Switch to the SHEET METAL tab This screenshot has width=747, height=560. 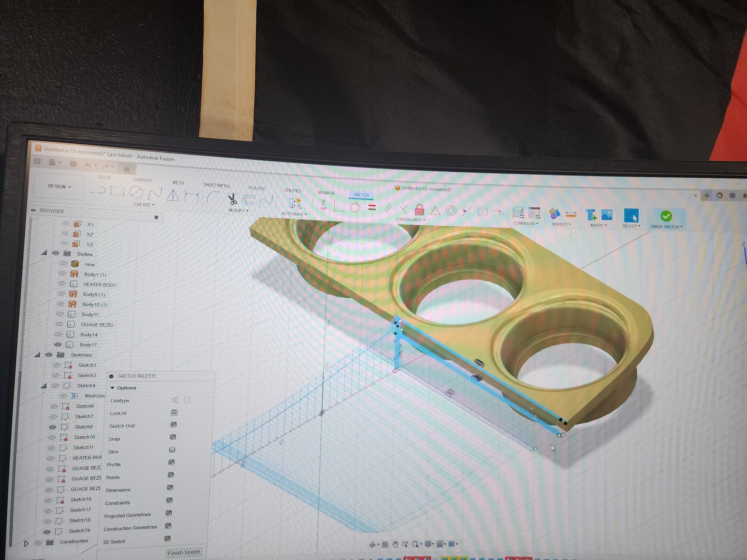[x=217, y=185]
